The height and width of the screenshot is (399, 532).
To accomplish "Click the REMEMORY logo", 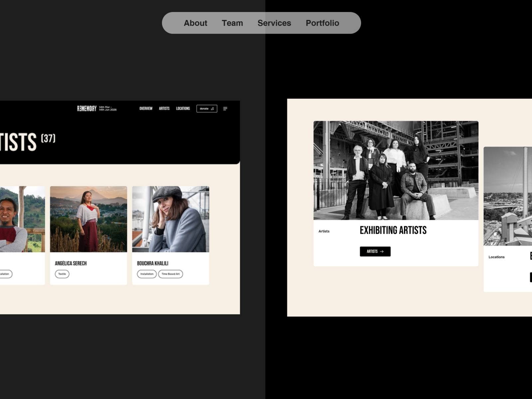I will tap(86, 108).
